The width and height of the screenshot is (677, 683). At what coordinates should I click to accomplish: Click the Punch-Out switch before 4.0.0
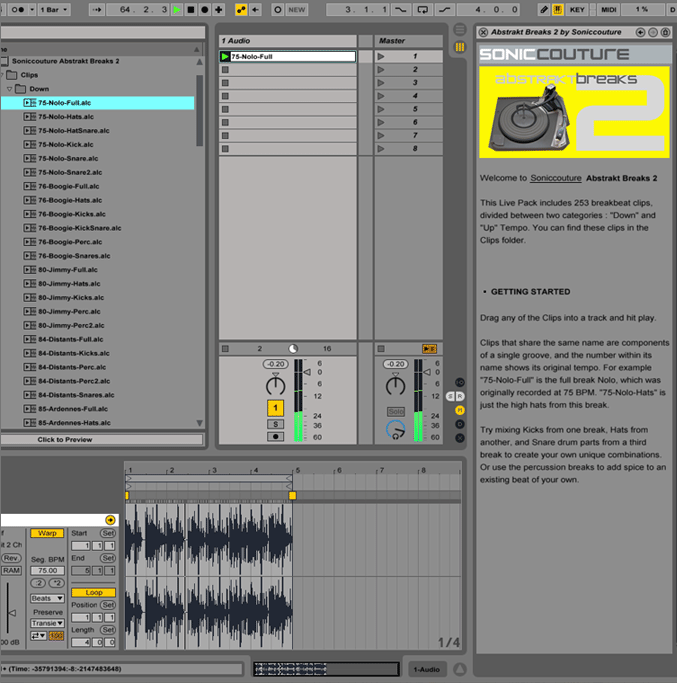tap(444, 10)
